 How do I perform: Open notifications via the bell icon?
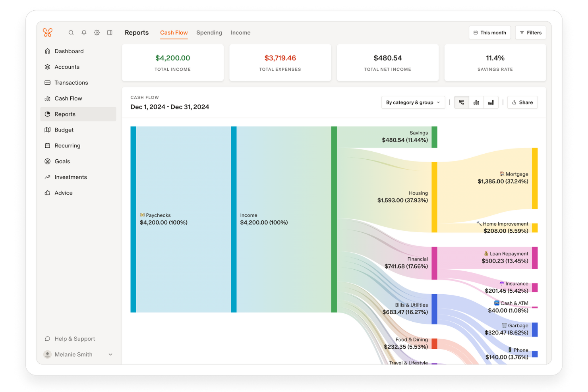[84, 33]
